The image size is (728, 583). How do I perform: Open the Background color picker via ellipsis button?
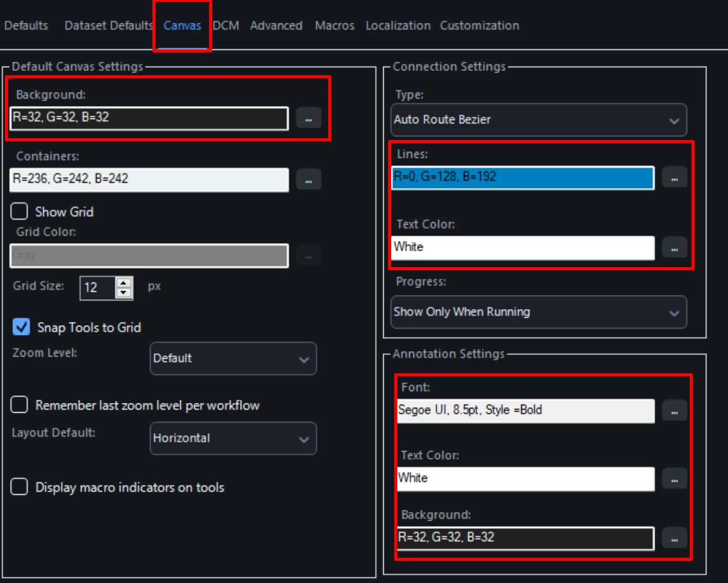click(308, 118)
